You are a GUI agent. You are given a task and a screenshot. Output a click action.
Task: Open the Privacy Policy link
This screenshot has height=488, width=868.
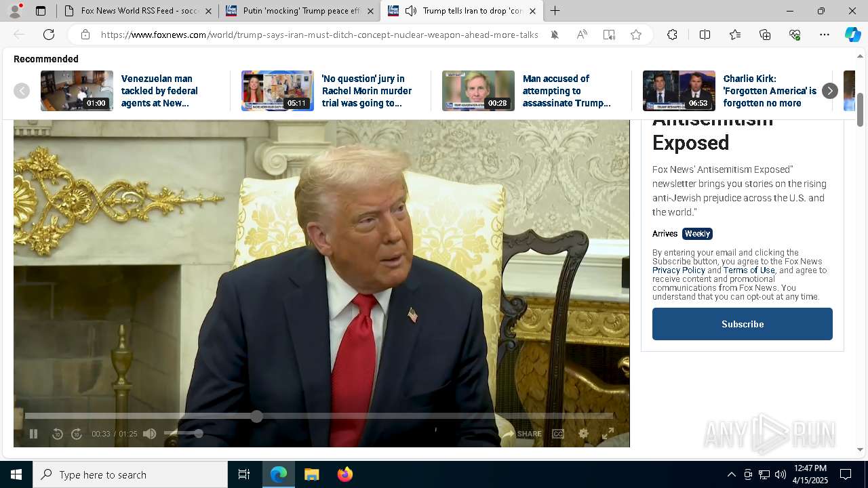coord(679,270)
